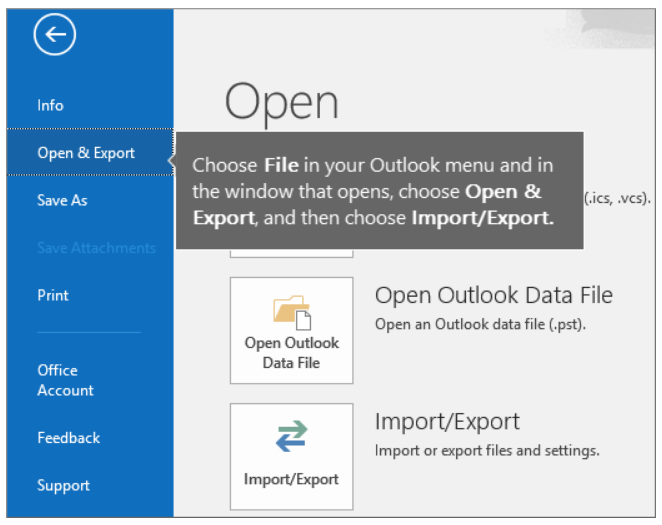Go to the Print page
662x525 pixels.
tap(52, 295)
